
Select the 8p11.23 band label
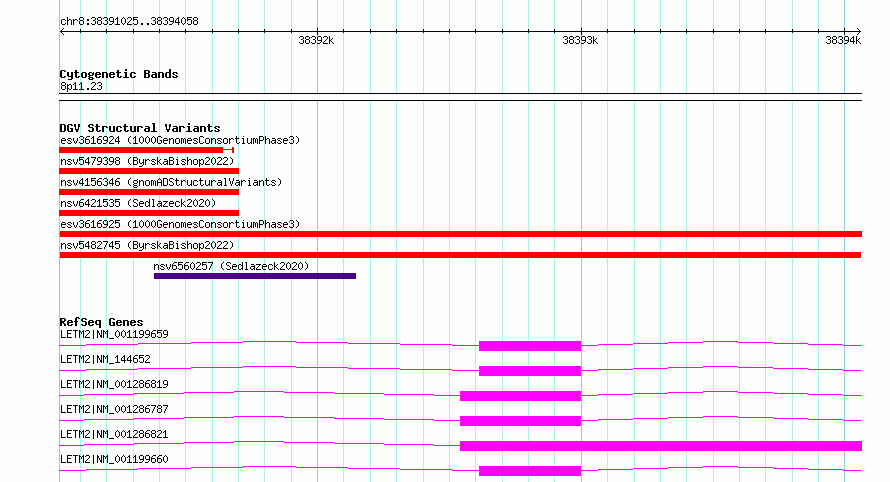pyautogui.click(x=81, y=86)
